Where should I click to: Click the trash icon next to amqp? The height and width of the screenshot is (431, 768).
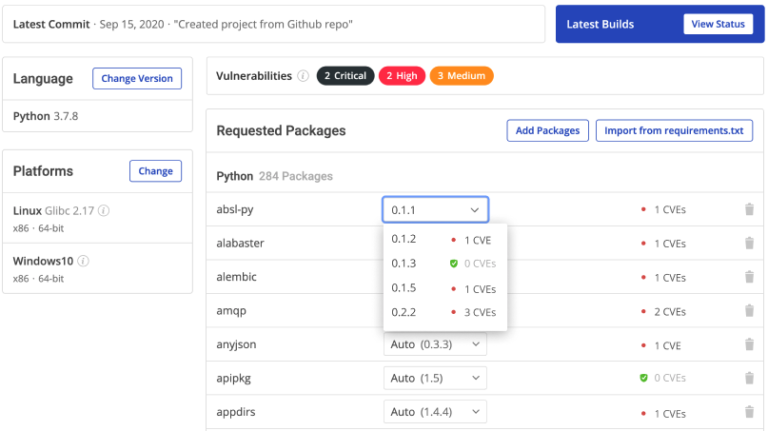749,311
